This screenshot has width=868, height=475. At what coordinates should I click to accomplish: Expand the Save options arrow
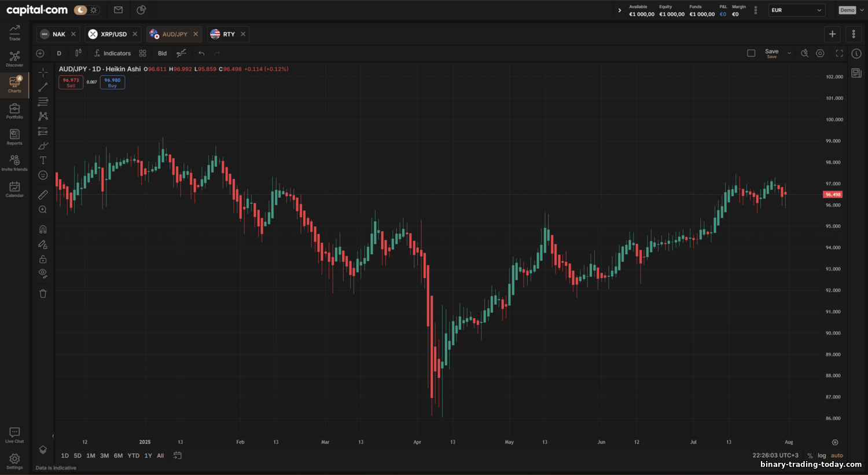(789, 53)
